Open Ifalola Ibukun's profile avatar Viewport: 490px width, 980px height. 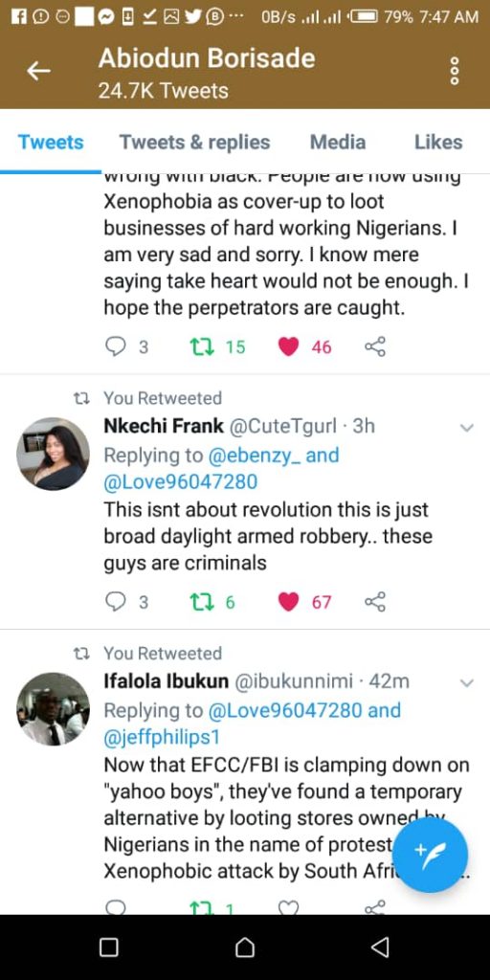coord(53,709)
